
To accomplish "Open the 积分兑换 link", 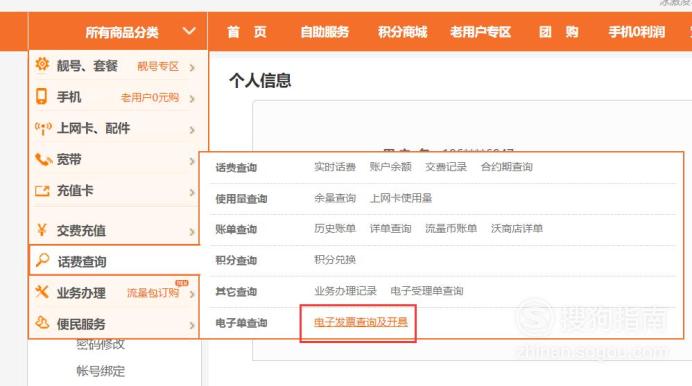I will point(335,259).
